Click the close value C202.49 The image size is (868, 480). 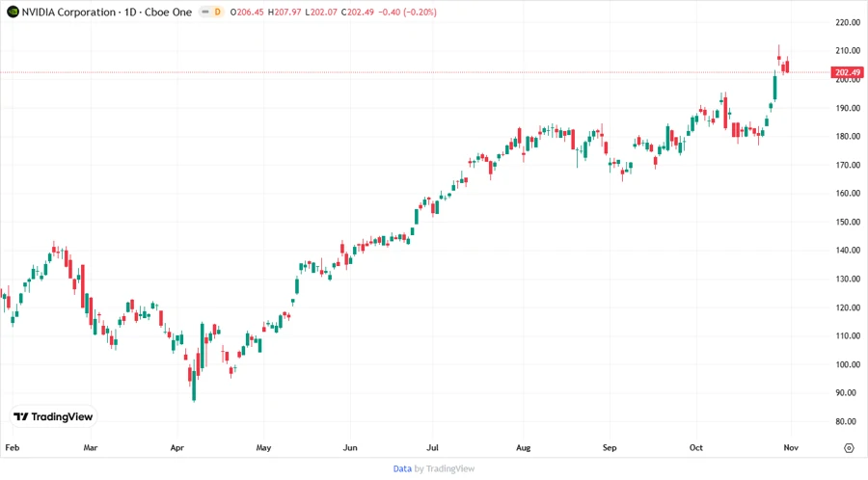pyautogui.click(x=358, y=12)
